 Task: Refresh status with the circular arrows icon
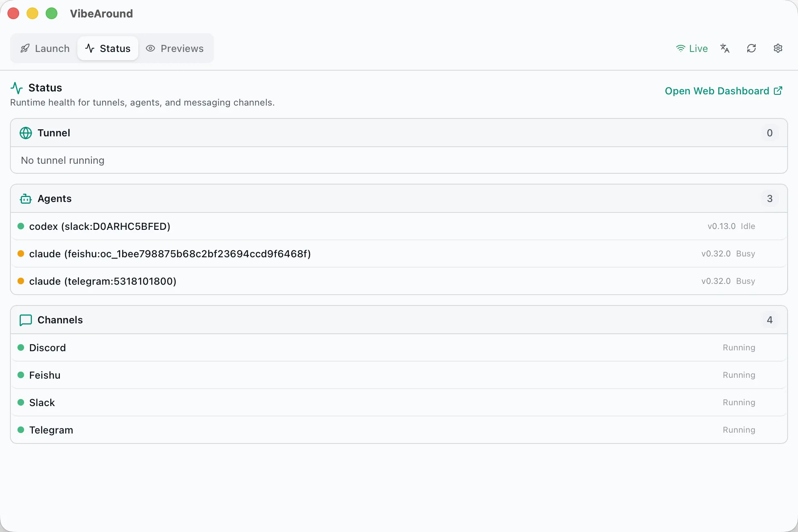point(751,49)
